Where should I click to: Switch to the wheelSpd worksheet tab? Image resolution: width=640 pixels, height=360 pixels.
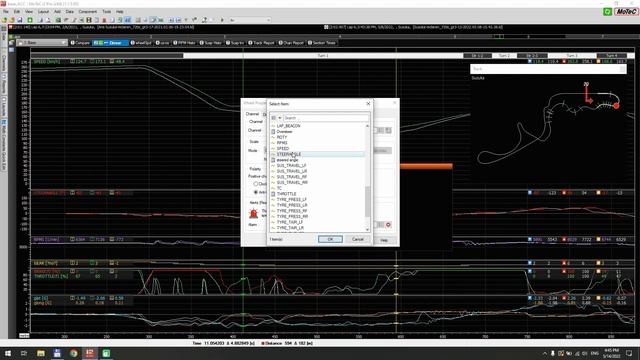coord(141,43)
